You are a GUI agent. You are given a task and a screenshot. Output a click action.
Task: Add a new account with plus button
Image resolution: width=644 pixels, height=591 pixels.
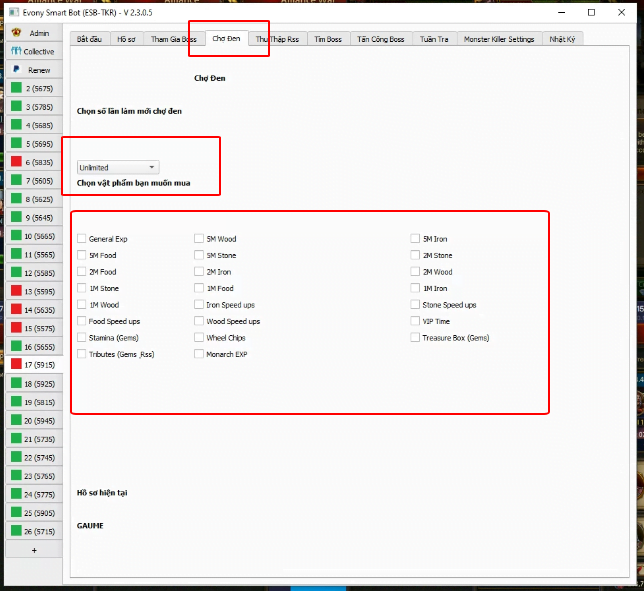click(33, 550)
